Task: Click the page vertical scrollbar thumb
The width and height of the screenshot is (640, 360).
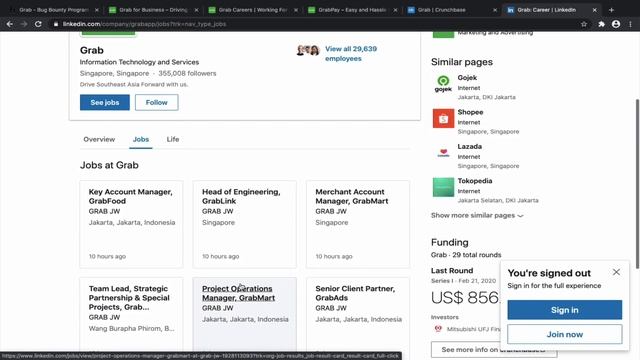Action: 637,184
